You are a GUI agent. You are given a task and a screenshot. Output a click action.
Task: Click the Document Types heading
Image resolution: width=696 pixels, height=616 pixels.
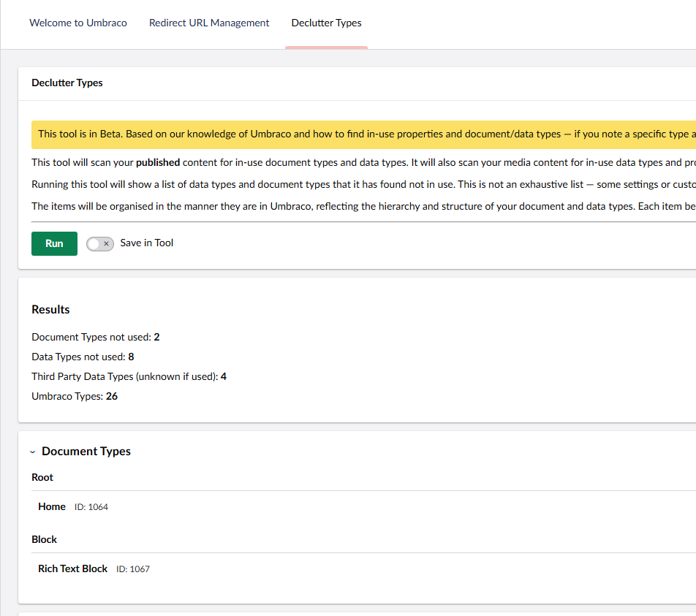(86, 452)
